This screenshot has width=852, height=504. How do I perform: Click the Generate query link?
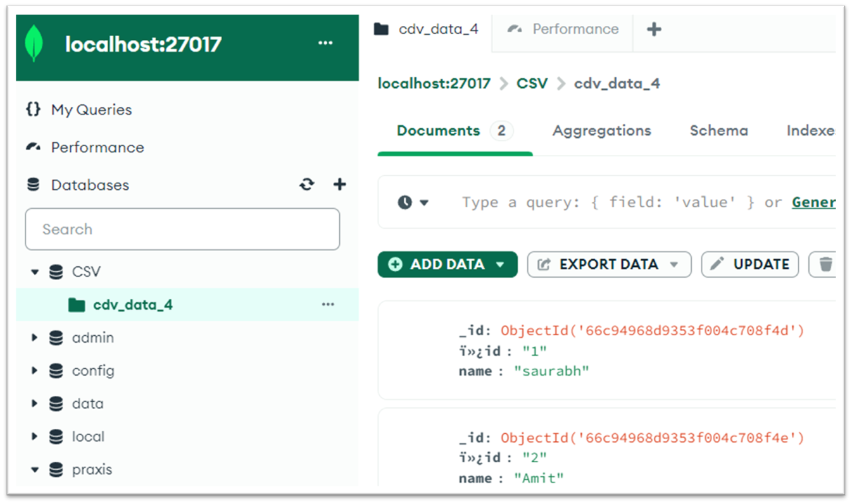point(813,202)
